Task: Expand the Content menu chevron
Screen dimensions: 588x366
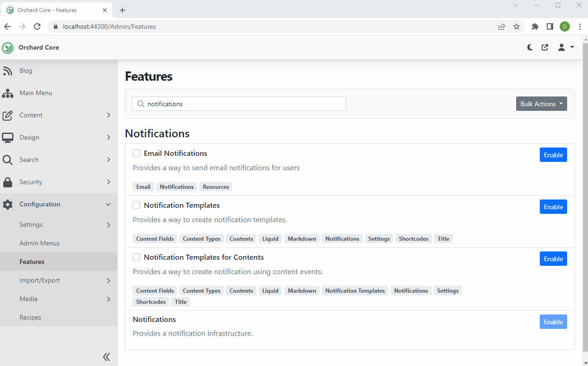Action: 109,115
